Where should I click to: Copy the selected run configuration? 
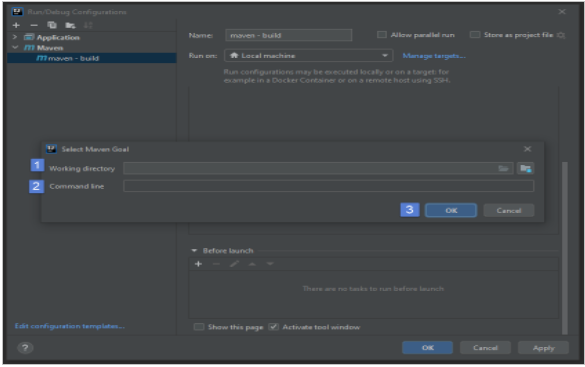(52, 25)
